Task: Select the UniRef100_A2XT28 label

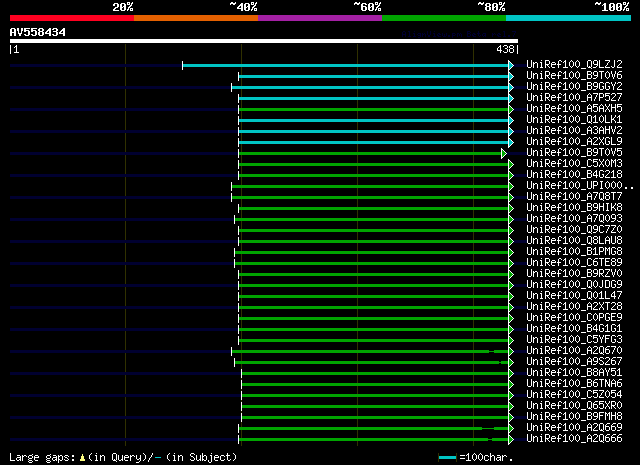Action: 574,307
